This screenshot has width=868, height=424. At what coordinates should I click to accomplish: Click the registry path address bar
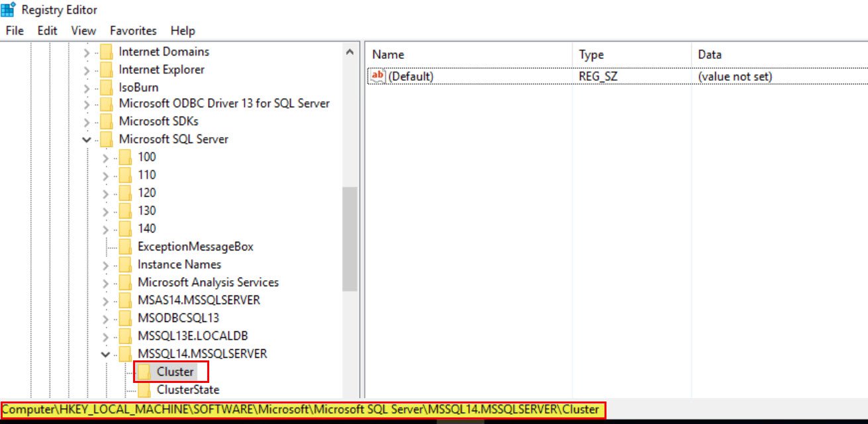point(302,409)
